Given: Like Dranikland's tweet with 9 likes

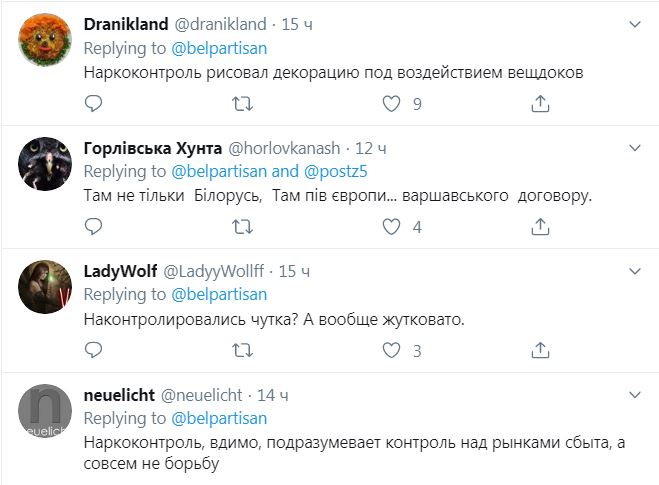Looking at the screenshot, I should point(391,103).
